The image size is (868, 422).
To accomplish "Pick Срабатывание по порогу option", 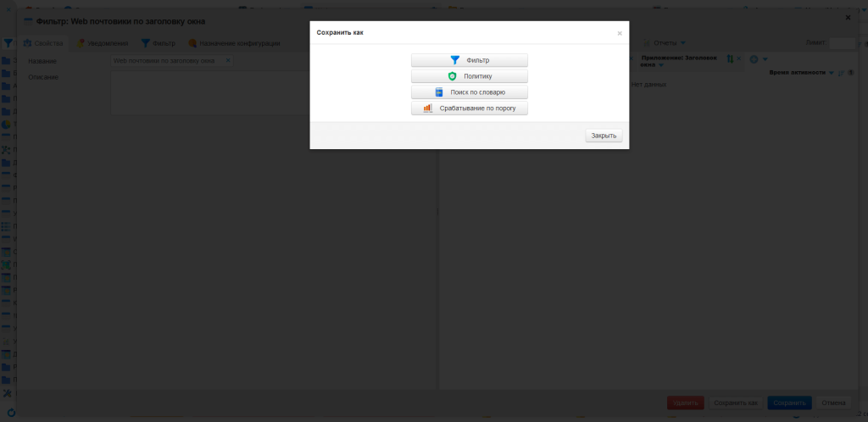I will [470, 108].
